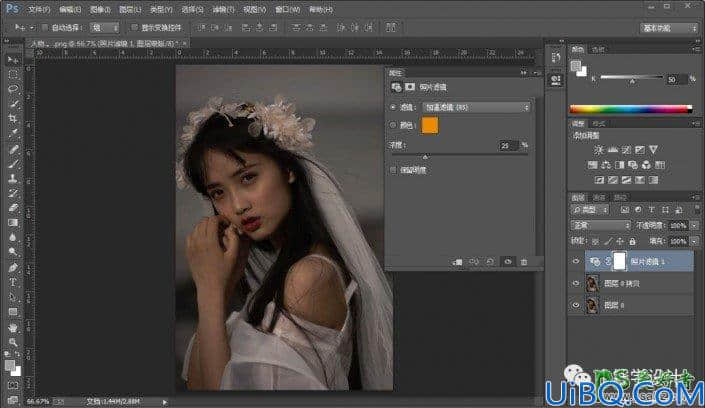Open the 填充 fill slider arrow

[x=695, y=241]
